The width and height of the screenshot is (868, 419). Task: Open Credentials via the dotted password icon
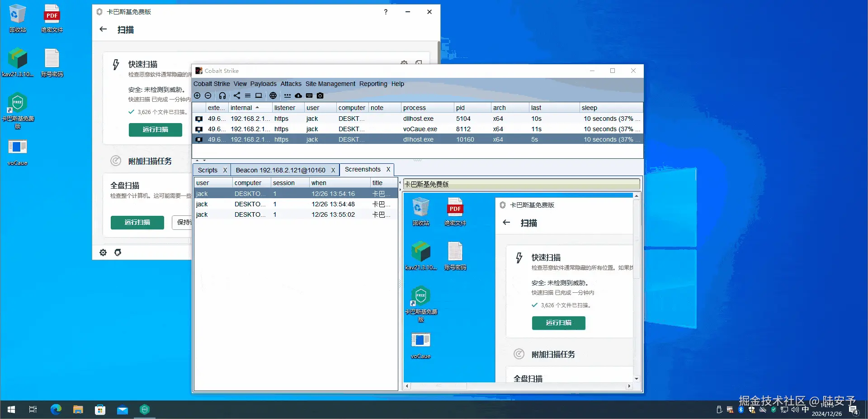[x=288, y=95]
